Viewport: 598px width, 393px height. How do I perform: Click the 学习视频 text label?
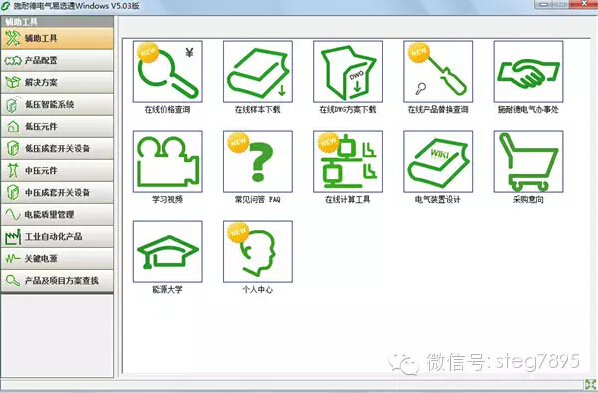[x=167, y=200]
